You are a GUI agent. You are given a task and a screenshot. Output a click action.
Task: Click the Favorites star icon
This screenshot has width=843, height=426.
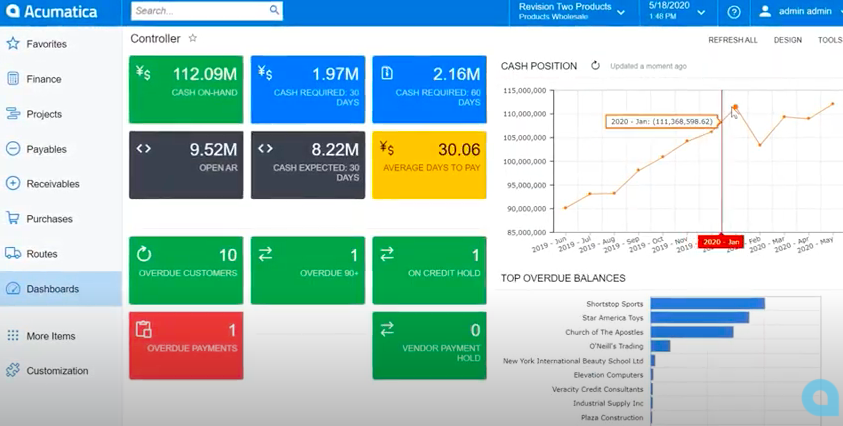point(13,44)
